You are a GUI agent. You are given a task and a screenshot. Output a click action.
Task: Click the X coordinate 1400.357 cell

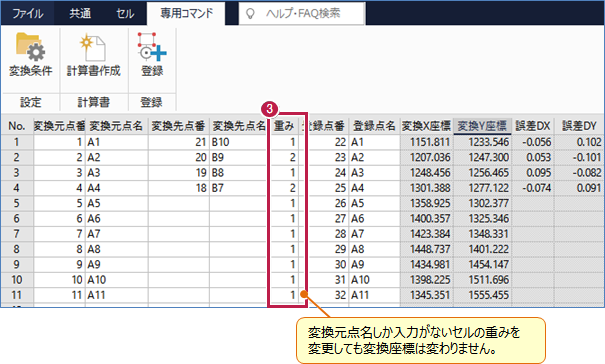pyautogui.click(x=426, y=218)
